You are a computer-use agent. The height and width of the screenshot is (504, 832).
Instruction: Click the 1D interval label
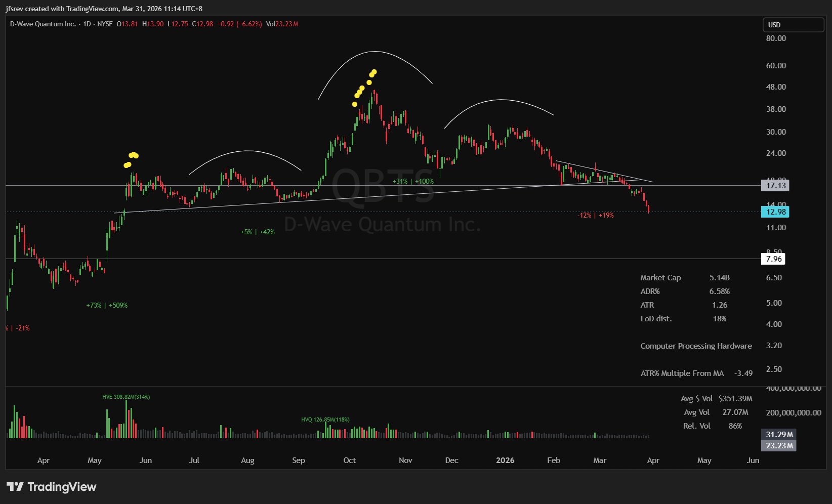click(87, 24)
